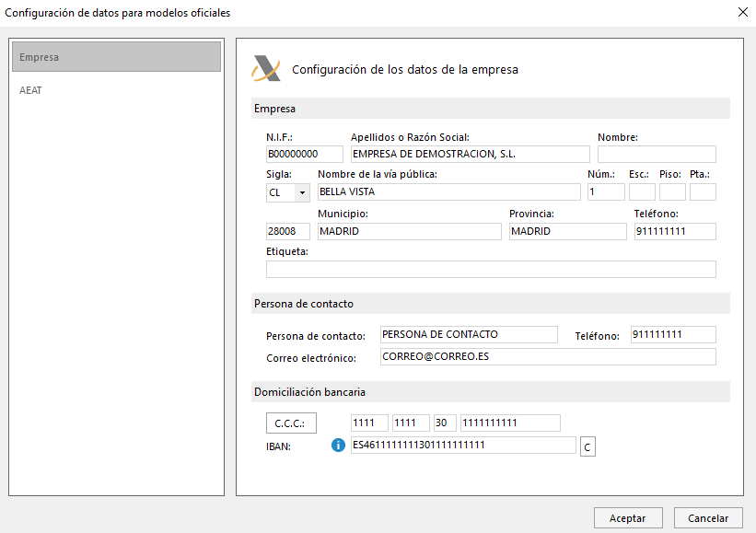Viewport: 756px width, 533px height.
Task: Click the Provincia field
Action: coord(567,231)
